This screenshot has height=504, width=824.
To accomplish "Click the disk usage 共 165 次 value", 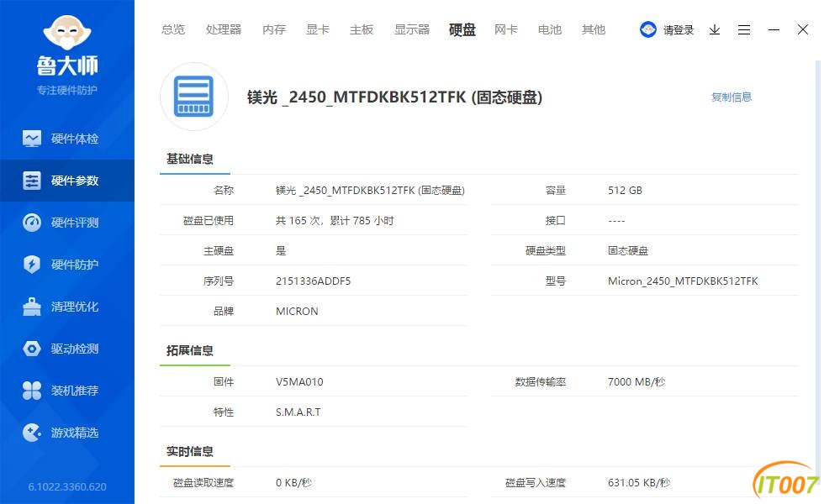I will click(x=335, y=220).
